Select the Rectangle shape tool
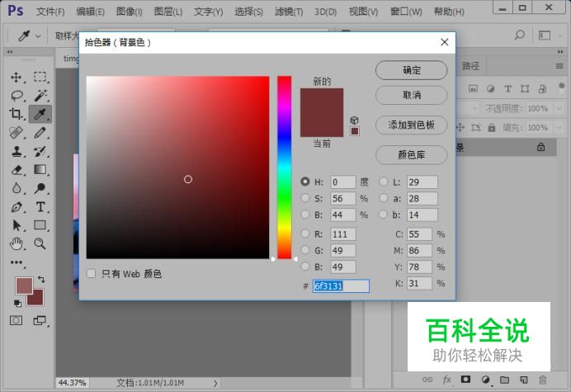Screen dimensions: 571x392 pyautogui.click(x=40, y=225)
